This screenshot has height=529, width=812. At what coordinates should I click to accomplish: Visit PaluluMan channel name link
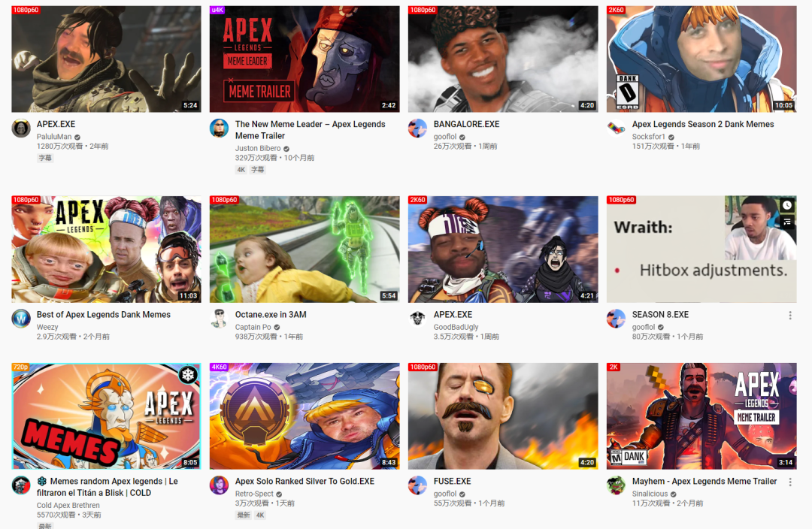pos(54,137)
